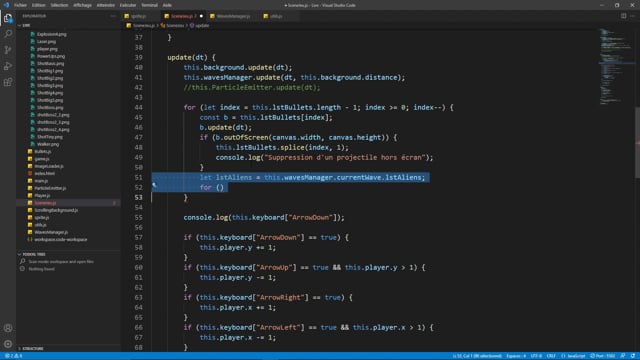The height and width of the screenshot is (360, 640).
Task: Switch to the WavesManager.js editor tab
Action: click(233, 16)
